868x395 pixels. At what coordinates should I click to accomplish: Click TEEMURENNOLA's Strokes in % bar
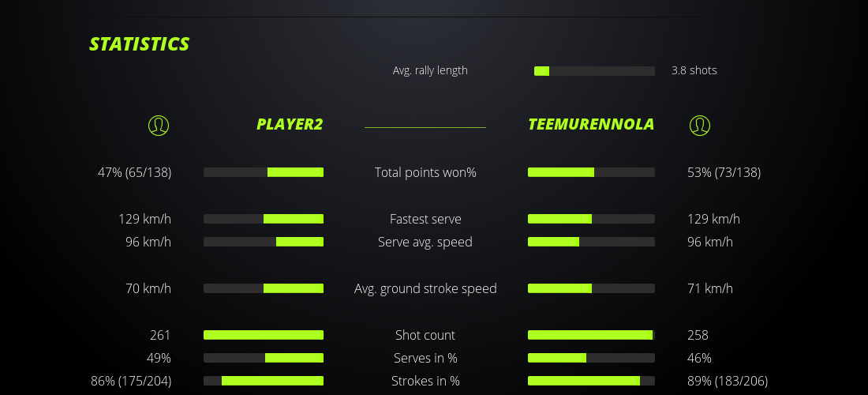[591, 381]
